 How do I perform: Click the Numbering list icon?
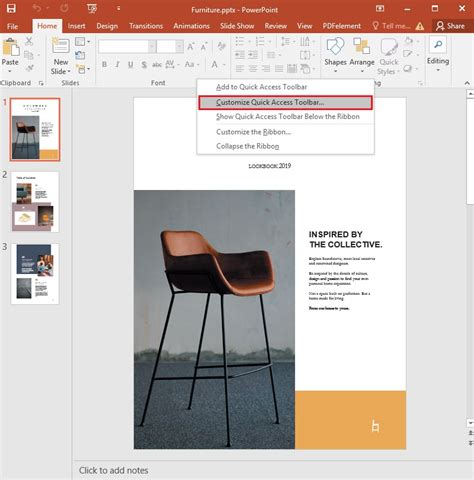point(260,42)
